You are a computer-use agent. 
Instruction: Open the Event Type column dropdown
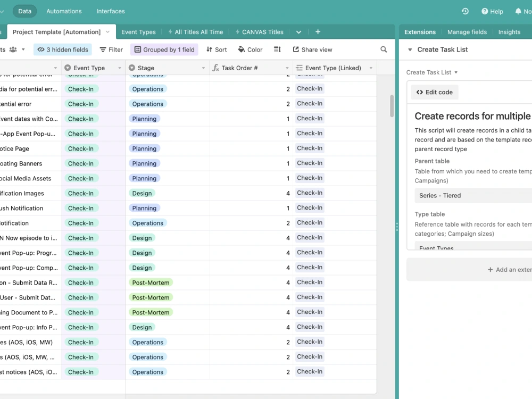point(119,68)
